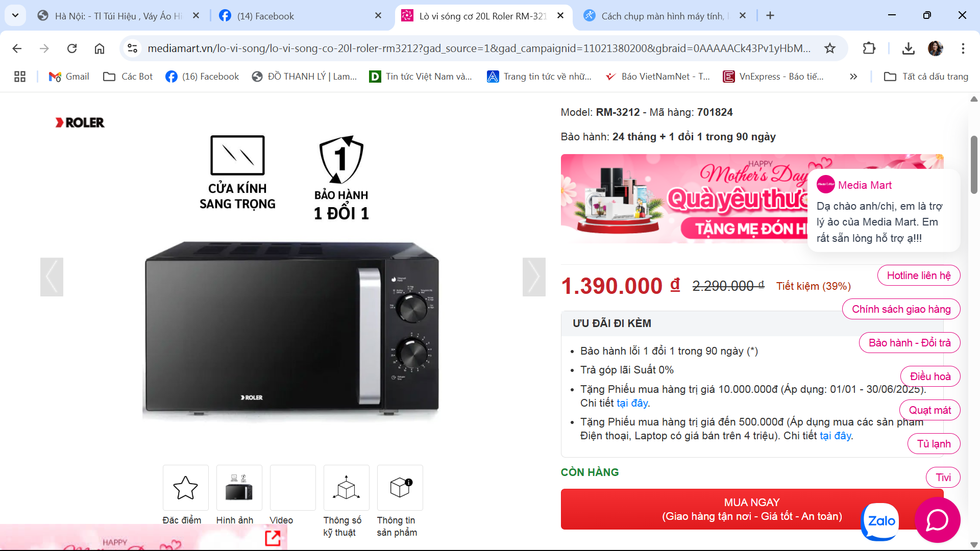Expand hidden bookmarks with the double chevron

click(x=853, y=77)
